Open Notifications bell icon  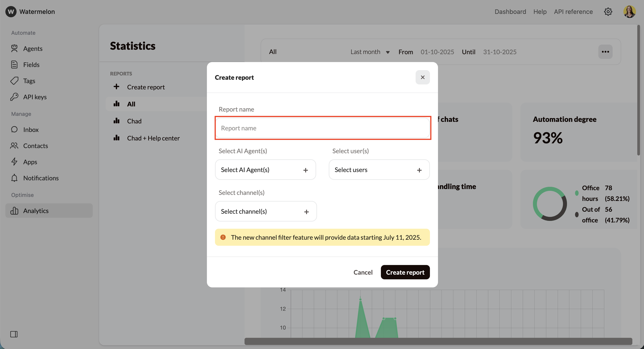pos(15,178)
